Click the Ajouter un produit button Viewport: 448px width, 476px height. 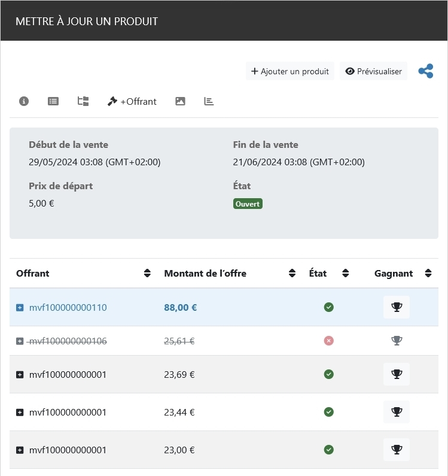[289, 71]
